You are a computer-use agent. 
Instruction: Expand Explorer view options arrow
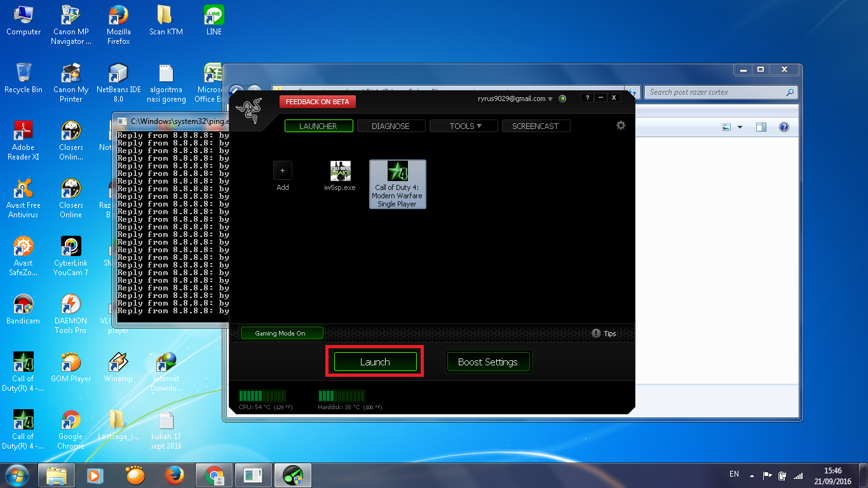(740, 128)
